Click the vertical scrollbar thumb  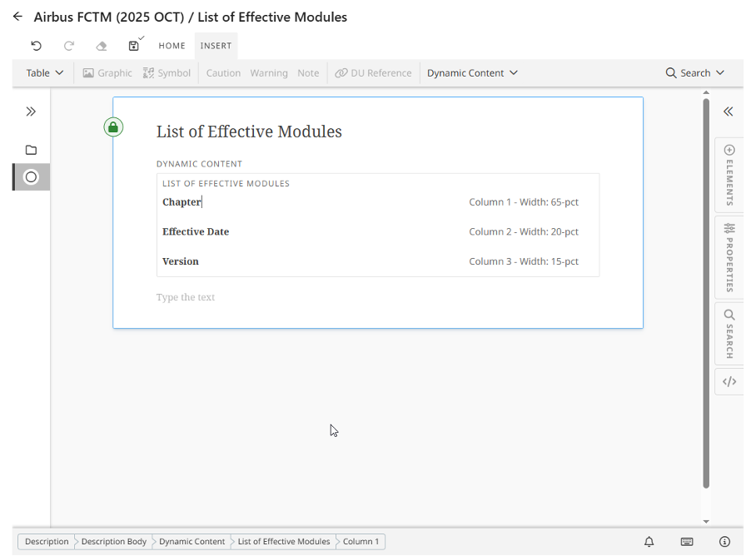pyautogui.click(x=706, y=293)
